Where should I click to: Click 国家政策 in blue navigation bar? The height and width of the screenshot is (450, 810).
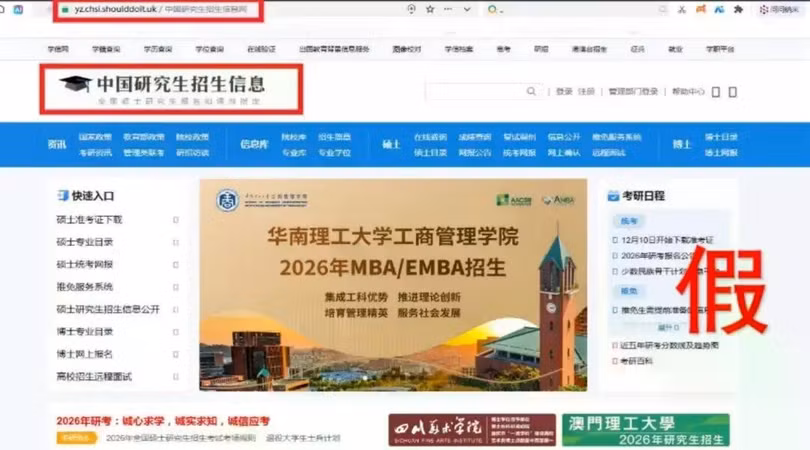(95, 137)
